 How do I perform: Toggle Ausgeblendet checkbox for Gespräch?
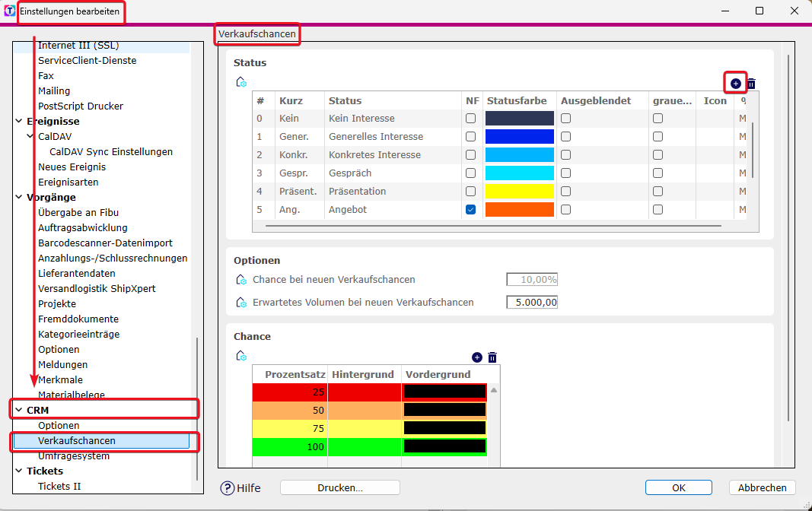[566, 173]
